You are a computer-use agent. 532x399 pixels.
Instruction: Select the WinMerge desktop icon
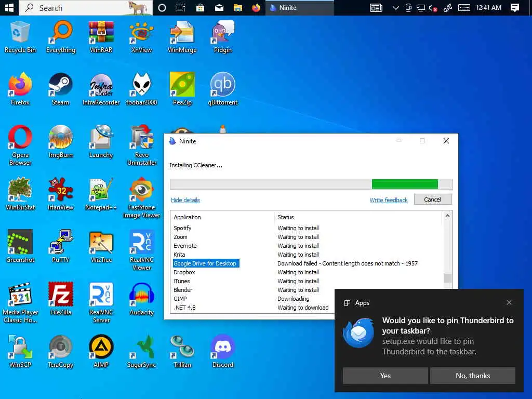(x=182, y=37)
